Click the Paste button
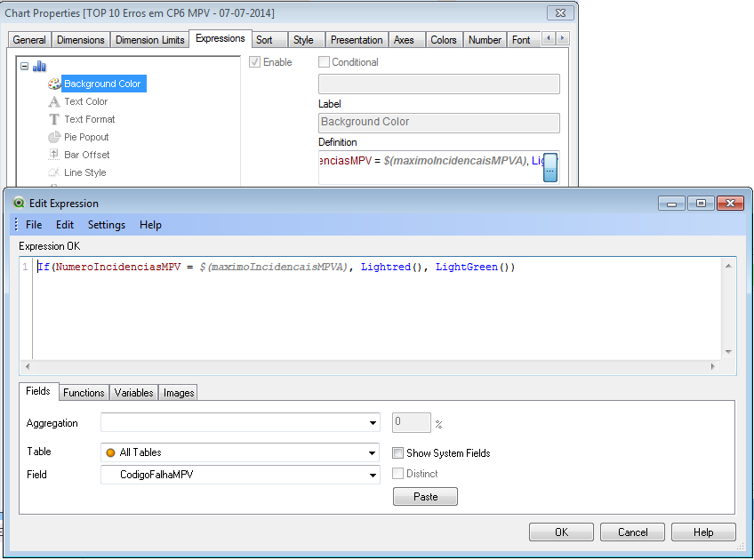754x560 pixels. (425, 497)
